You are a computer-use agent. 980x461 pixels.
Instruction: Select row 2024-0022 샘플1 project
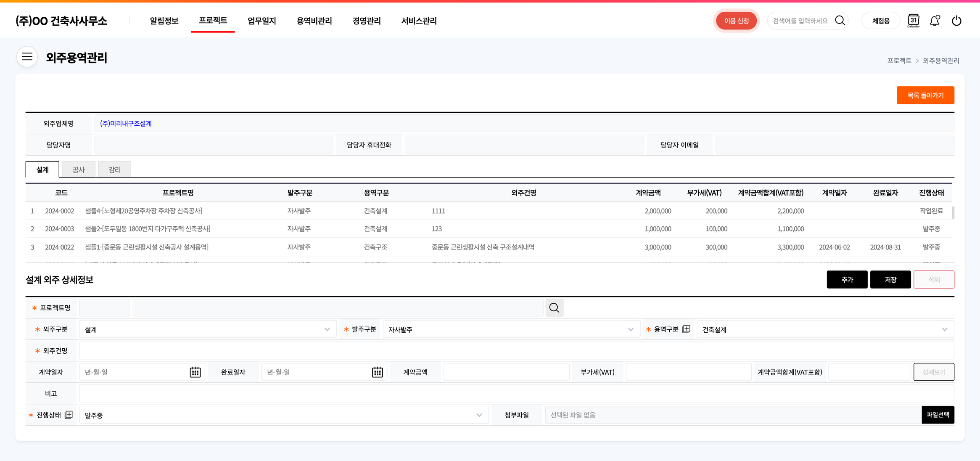click(x=489, y=247)
